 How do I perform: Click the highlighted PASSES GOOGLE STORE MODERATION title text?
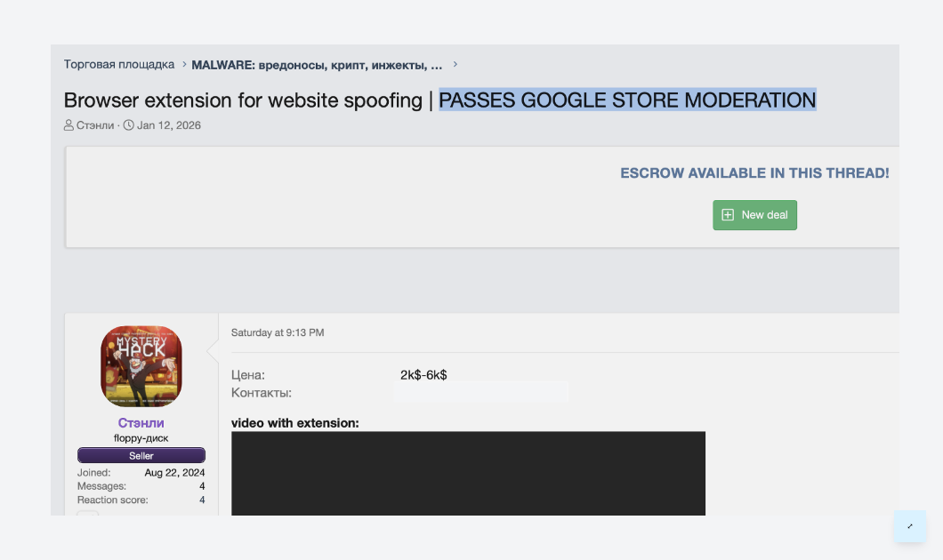(x=627, y=100)
